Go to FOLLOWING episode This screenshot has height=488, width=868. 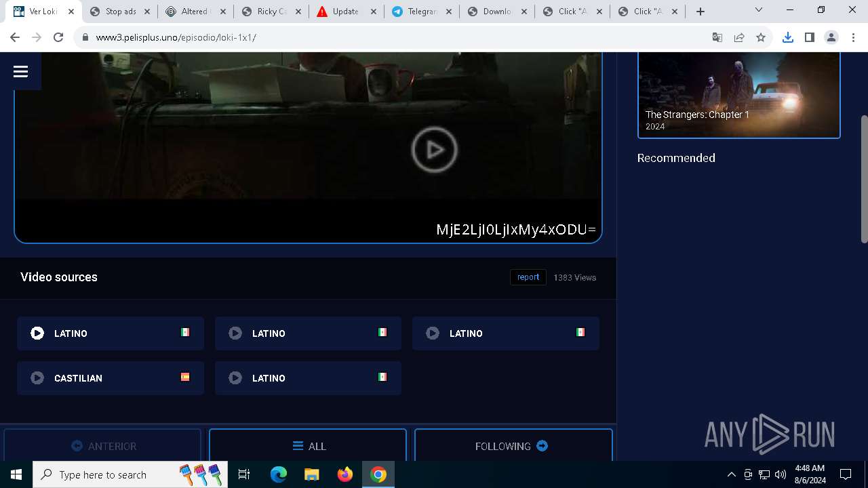(x=513, y=445)
